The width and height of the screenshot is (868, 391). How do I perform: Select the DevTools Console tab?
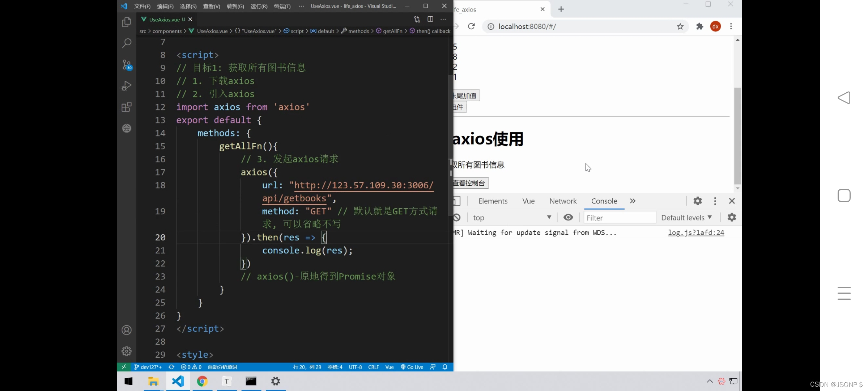(604, 201)
